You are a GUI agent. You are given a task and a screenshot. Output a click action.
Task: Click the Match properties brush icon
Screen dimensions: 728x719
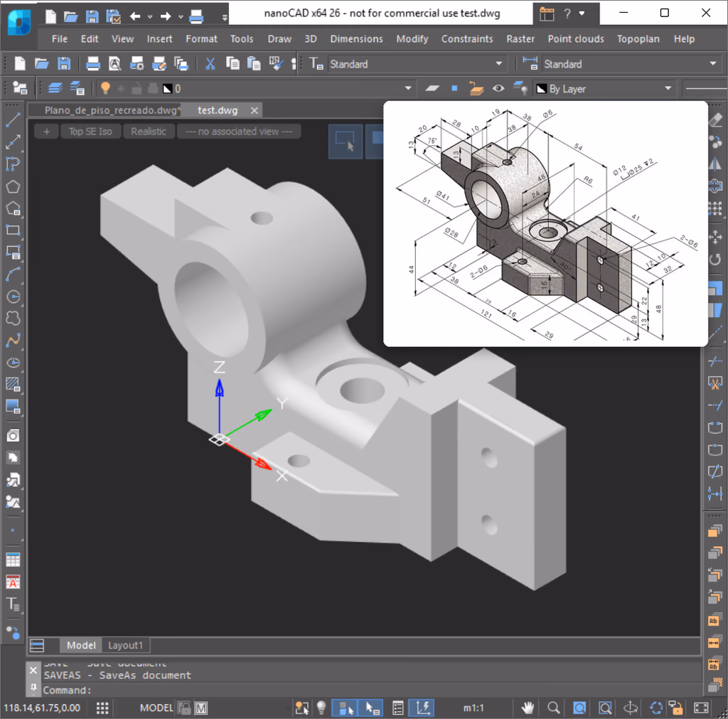[x=276, y=63]
